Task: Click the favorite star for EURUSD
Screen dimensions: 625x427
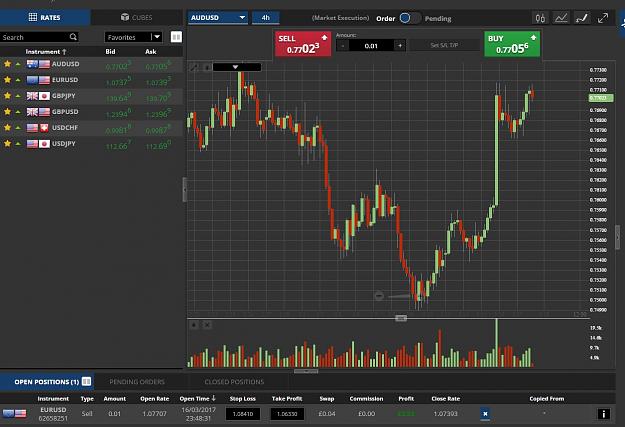Action: point(8,80)
